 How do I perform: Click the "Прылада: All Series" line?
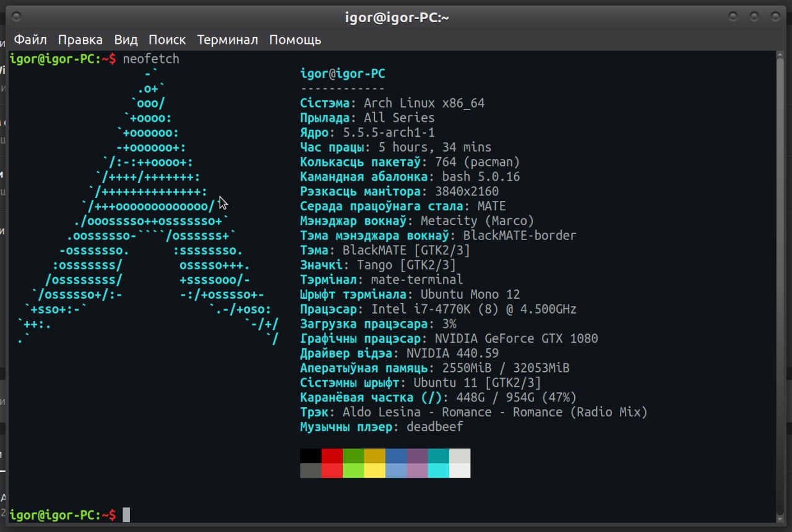click(x=368, y=118)
